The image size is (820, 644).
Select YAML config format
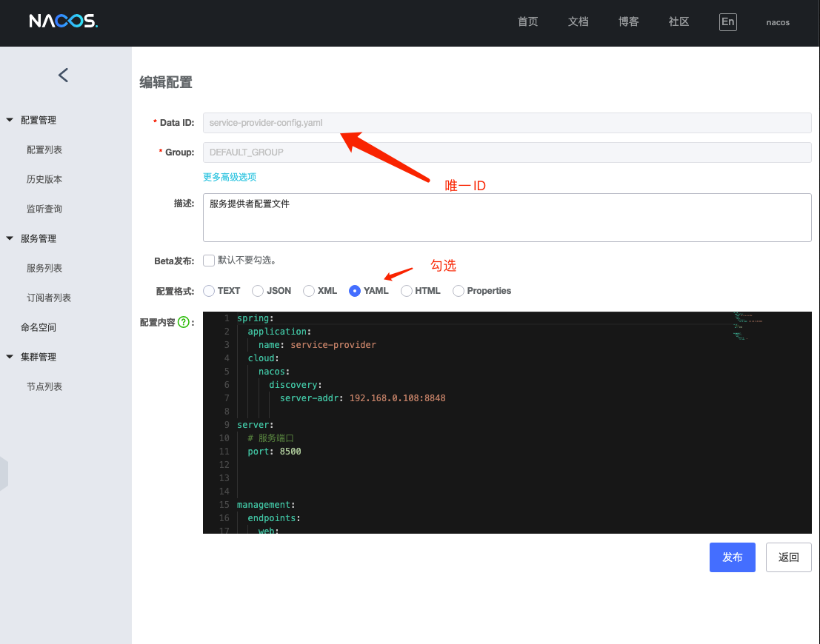pos(355,291)
